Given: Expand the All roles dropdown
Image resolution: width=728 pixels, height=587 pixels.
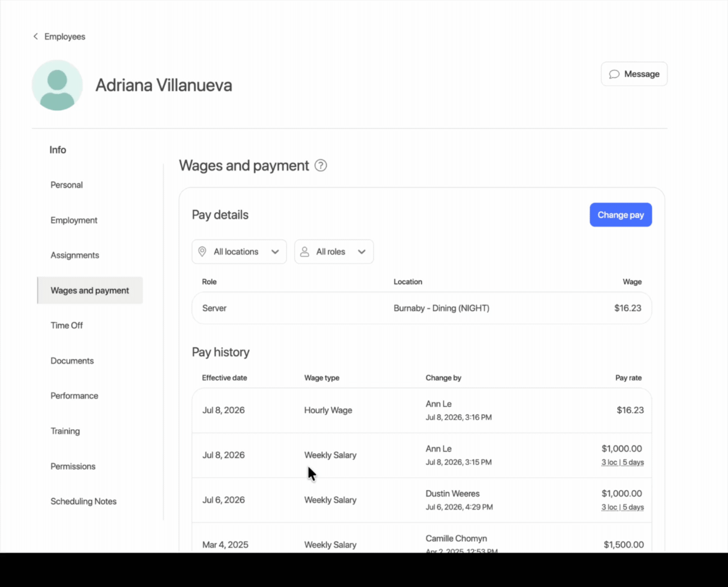Looking at the screenshot, I should point(334,252).
